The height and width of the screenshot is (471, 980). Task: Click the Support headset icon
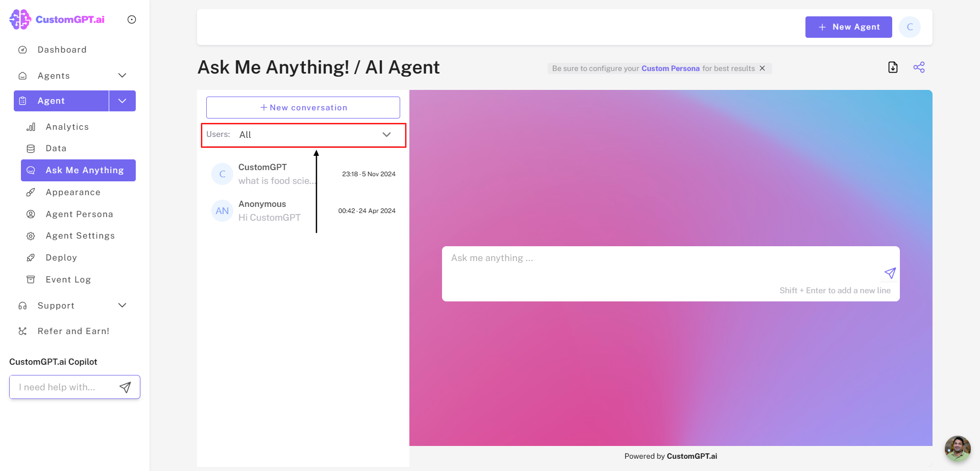[x=22, y=305]
